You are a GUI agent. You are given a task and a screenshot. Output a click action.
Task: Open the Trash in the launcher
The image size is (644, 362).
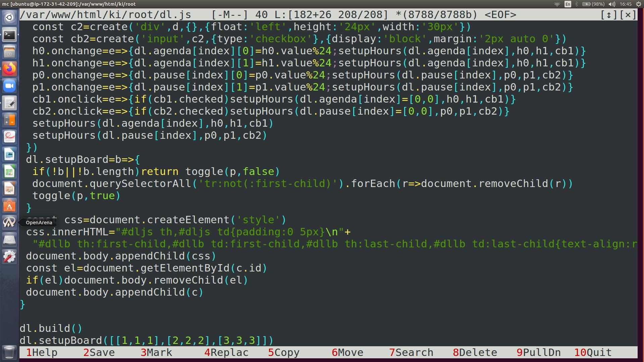[9, 352]
